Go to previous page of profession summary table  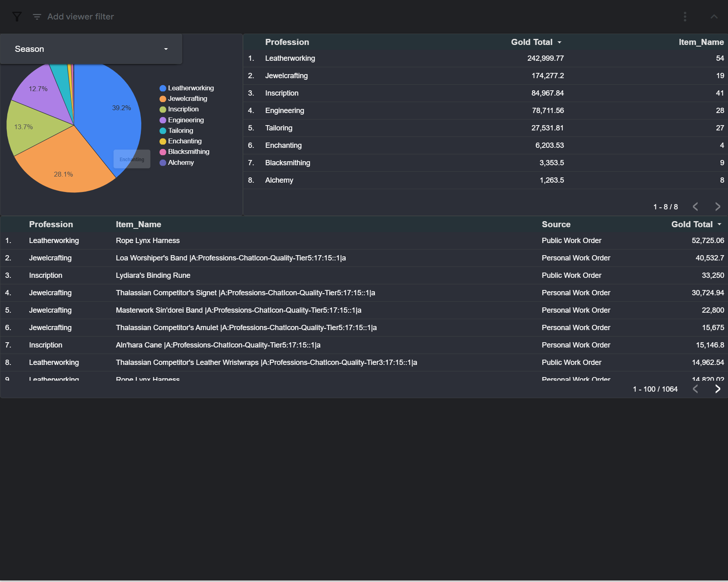[x=695, y=207]
